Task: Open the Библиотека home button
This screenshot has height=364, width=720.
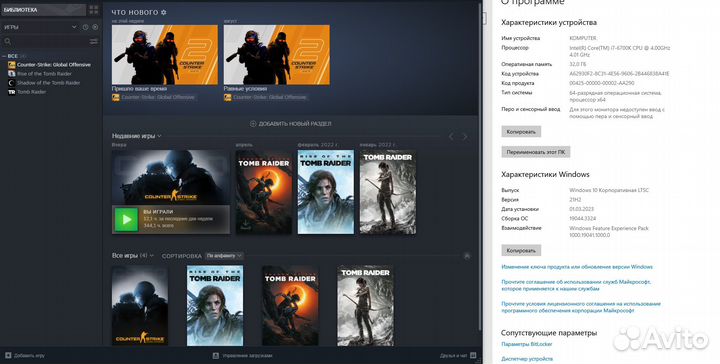Action: pyautogui.click(x=43, y=10)
